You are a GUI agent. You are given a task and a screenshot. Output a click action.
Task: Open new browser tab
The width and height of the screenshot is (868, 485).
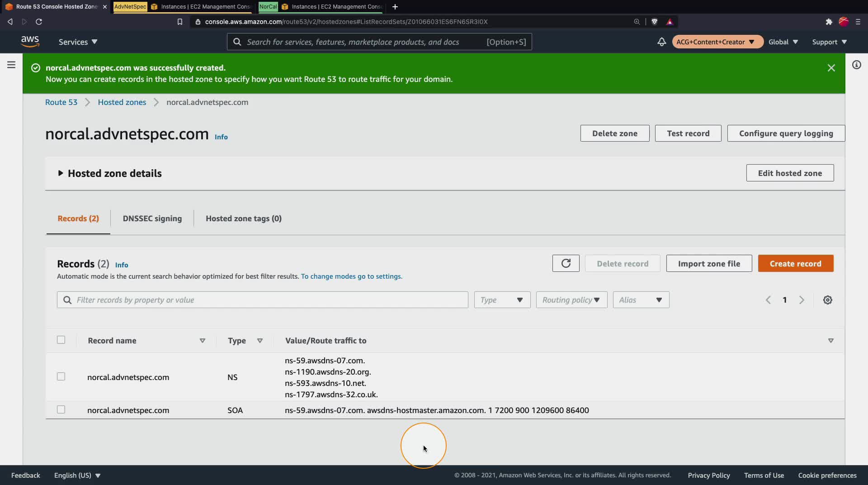click(395, 7)
